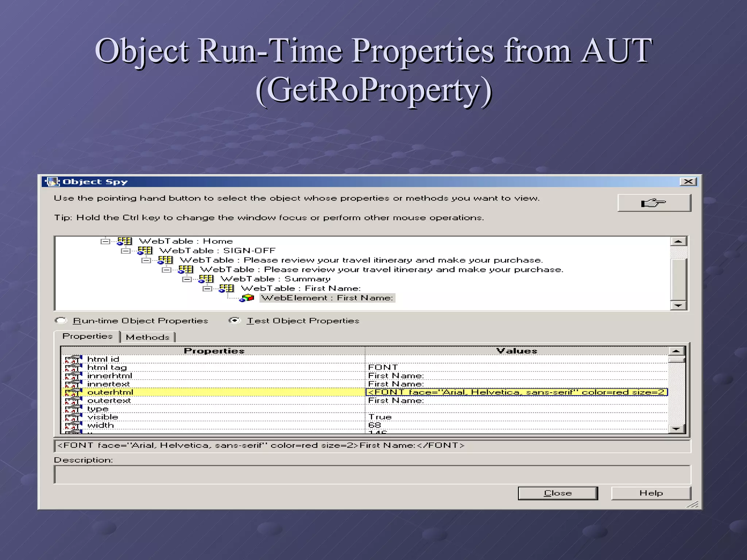Screen dimensions: 747x560
Task: Click the pointing hand button
Action: tap(654, 203)
